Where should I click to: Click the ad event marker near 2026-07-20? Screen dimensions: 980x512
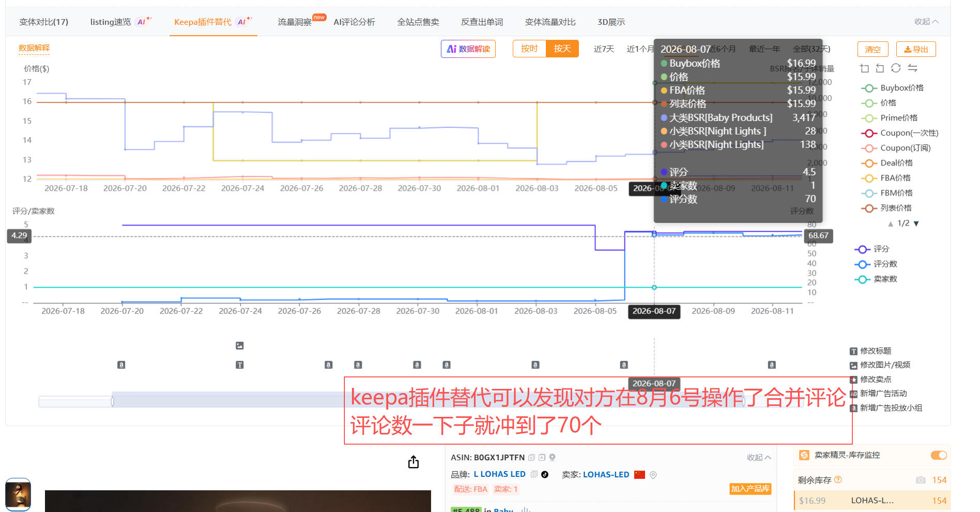pyautogui.click(x=121, y=365)
